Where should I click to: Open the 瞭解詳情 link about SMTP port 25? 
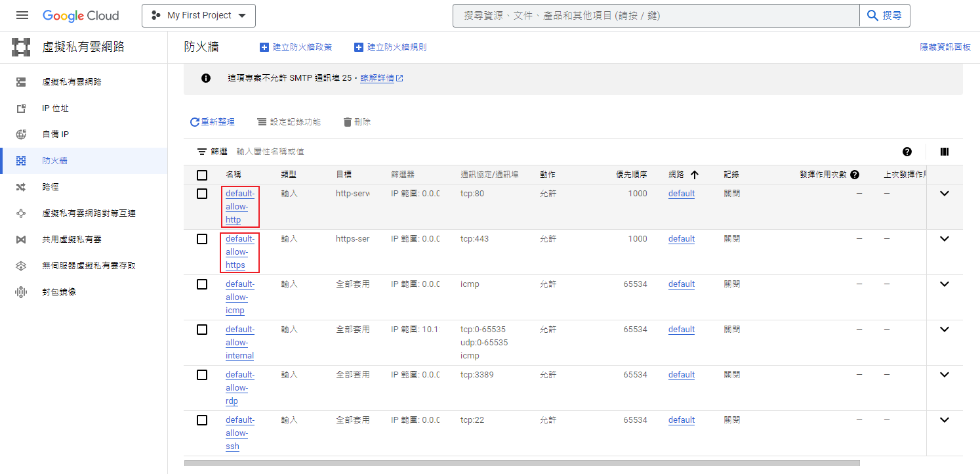click(378, 77)
